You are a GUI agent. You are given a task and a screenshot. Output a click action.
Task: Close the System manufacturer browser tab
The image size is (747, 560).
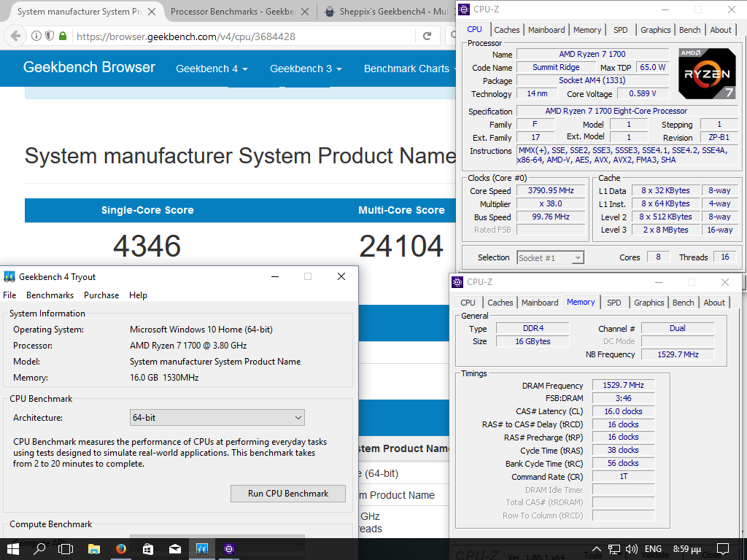coord(152,12)
